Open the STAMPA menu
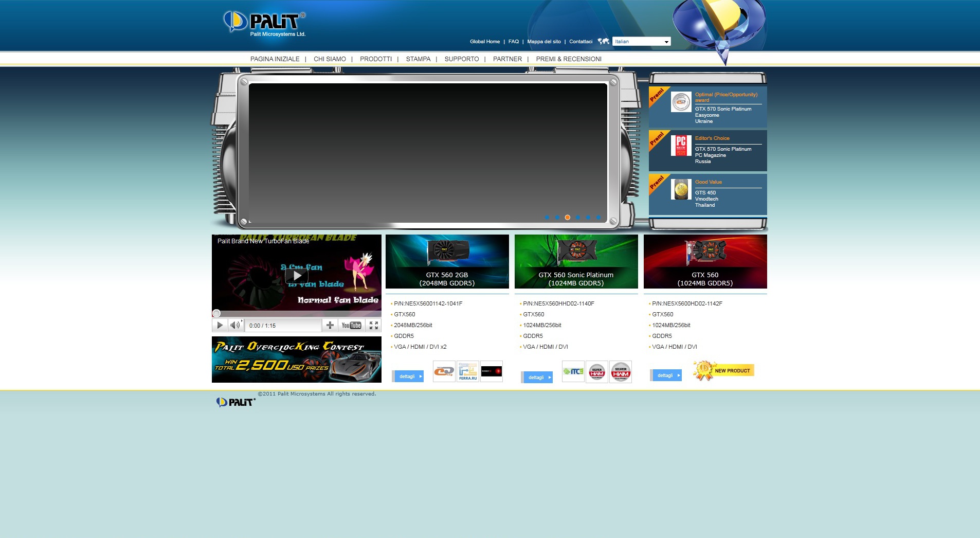Viewport: 980px width, 538px height. 418,59
